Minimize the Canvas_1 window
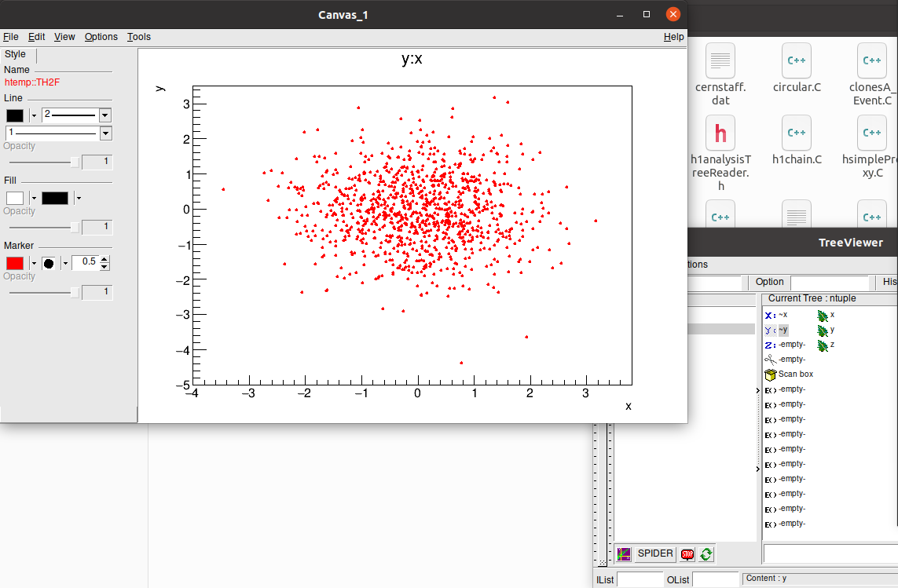This screenshot has height=588, width=898. click(620, 14)
